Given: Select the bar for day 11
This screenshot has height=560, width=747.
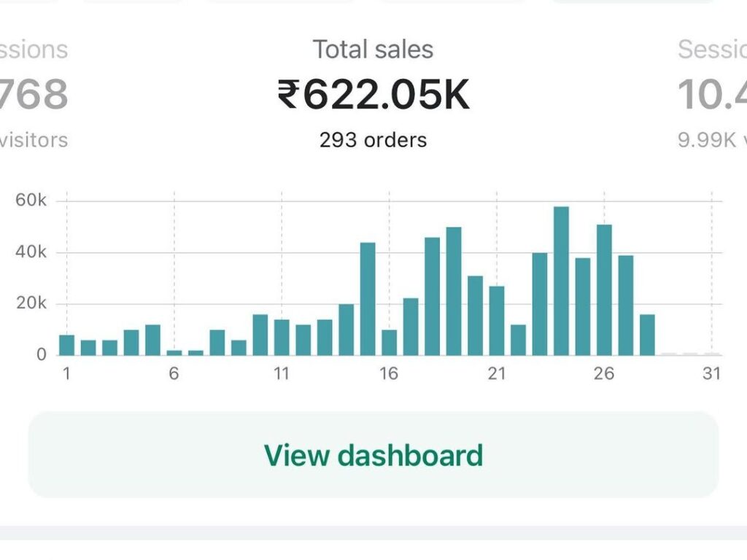Looking at the screenshot, I should (282, 338).
